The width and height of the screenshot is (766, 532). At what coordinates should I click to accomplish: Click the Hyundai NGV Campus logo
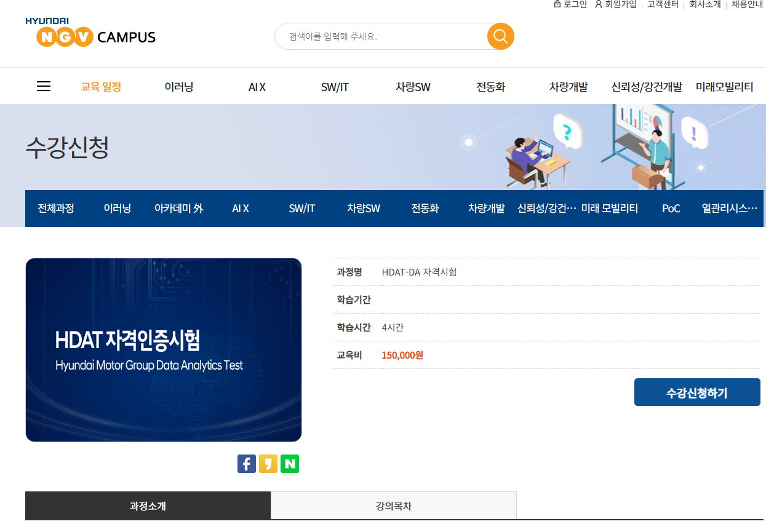click(90, 32)
